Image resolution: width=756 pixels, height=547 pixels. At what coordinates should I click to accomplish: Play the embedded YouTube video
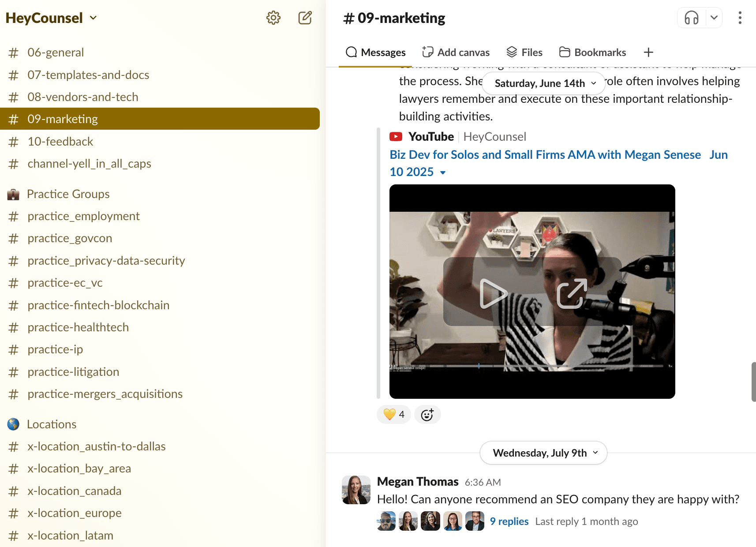[493, 293]
